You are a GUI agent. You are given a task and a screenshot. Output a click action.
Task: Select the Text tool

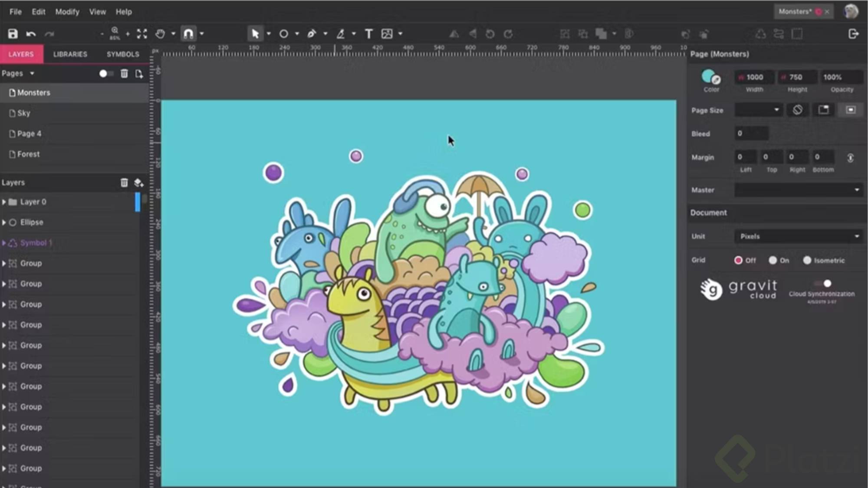coord(368,34)
